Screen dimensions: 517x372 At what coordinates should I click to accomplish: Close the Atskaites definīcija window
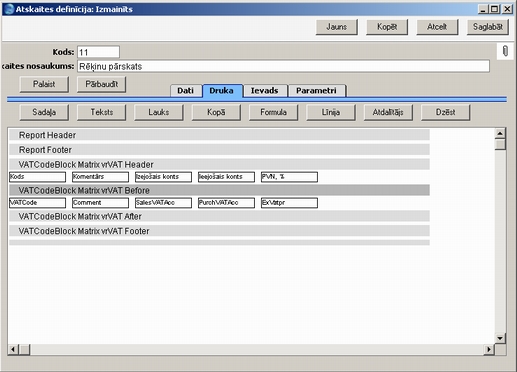(507, 9)
